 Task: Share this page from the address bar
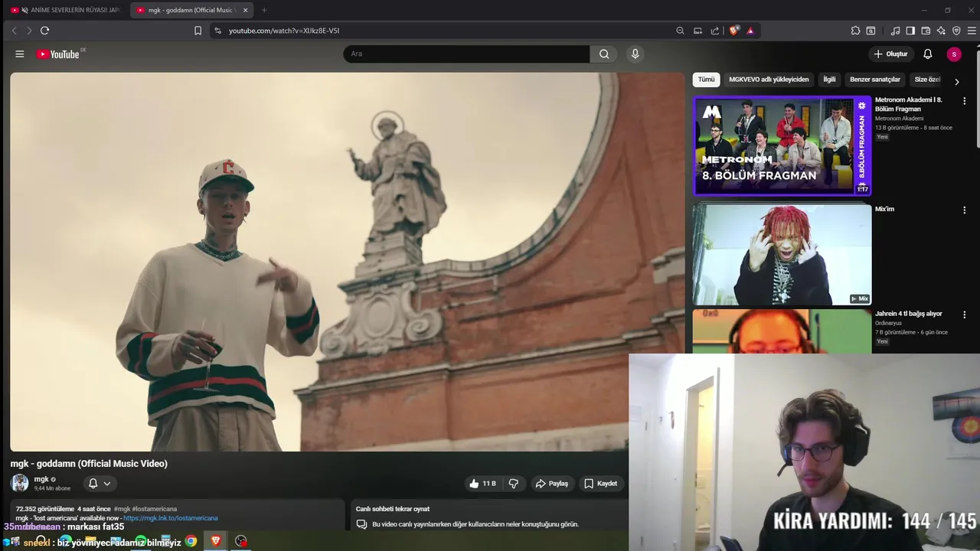coord(715,31)
